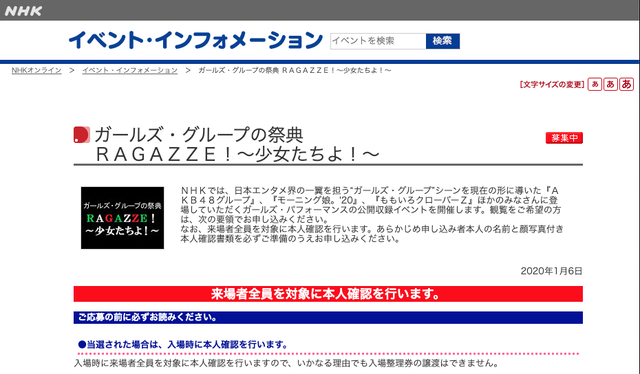Focus the イベントを検索 search field
640x374 pixels.
(378, 41)
